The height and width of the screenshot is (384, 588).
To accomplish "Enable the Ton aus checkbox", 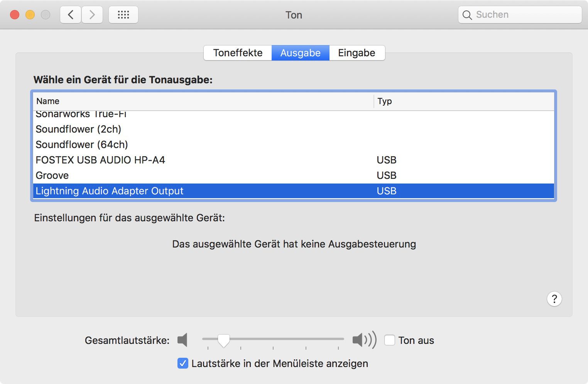I will [390, 340].
